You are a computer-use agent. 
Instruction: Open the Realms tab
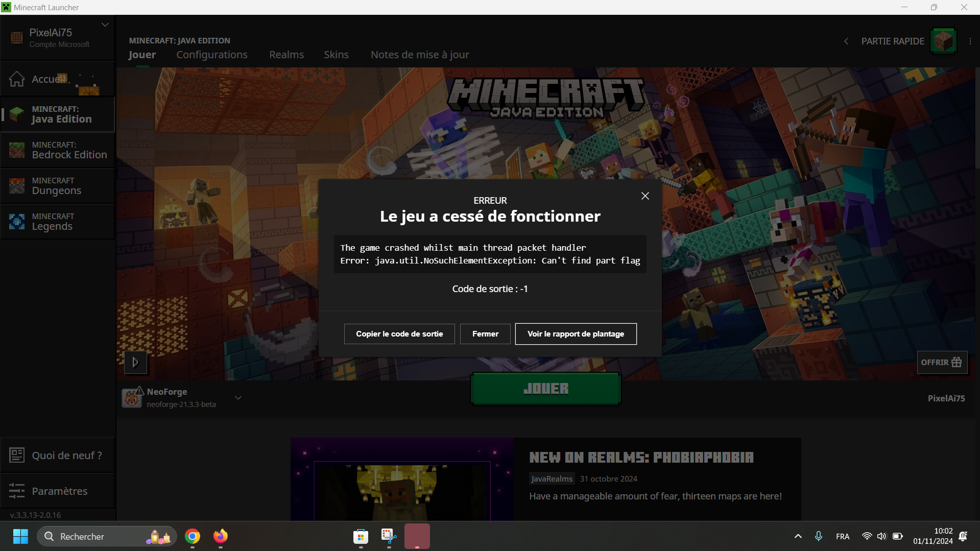coord(286,55)
